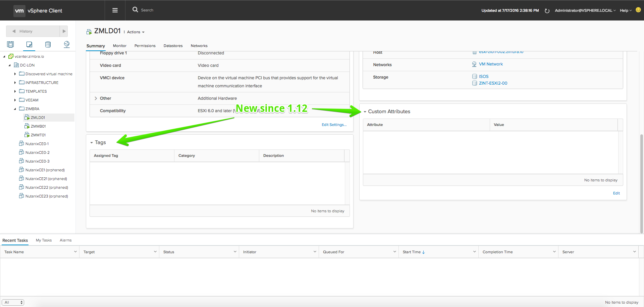The image size is (644, 307).
Task: Open the Datastores tab
Action: click(173, 46)
